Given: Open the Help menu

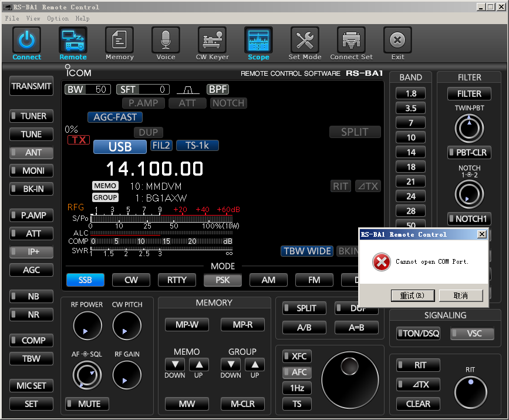Looking at the screenshot, I should coord(82,19).
